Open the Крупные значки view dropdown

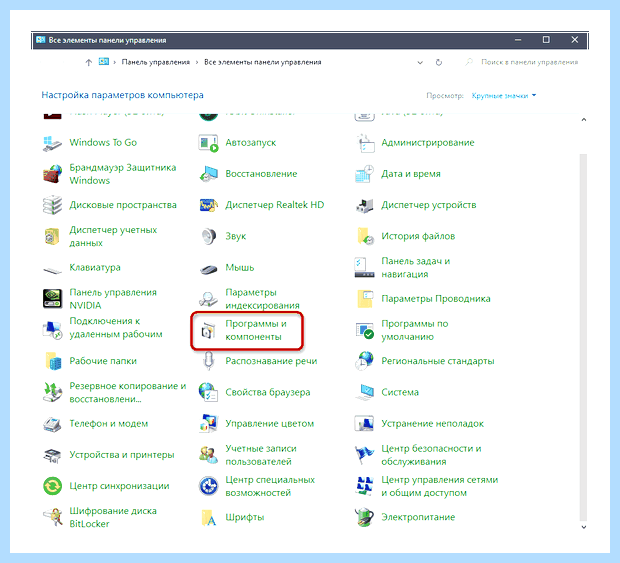coord(504,96)
